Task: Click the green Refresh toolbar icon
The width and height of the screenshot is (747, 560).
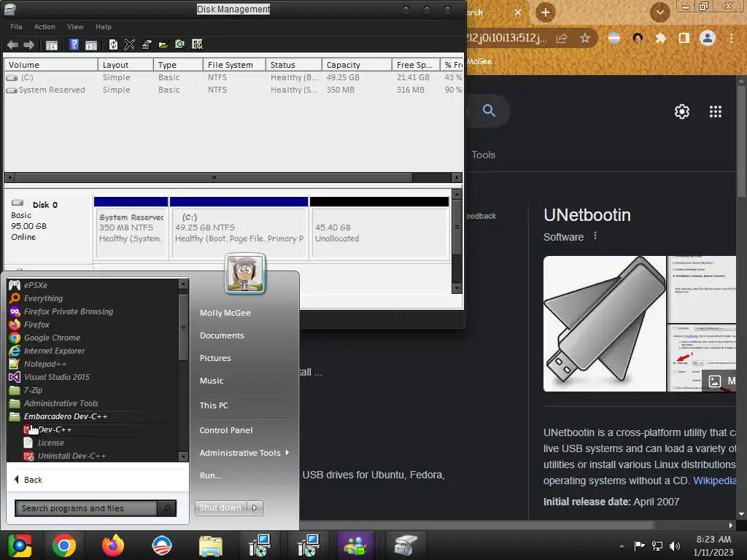Action: pos(113,44)
